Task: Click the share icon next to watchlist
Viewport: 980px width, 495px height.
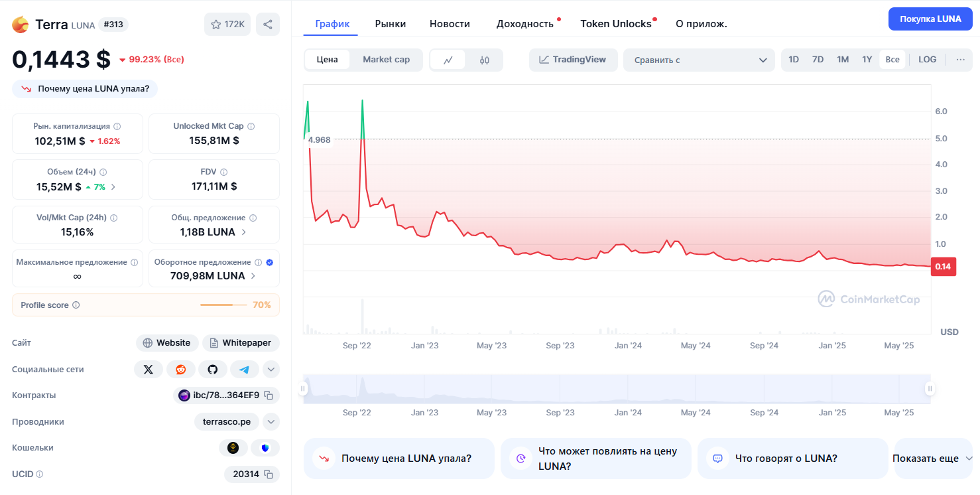Action: (x=268, y=25)
